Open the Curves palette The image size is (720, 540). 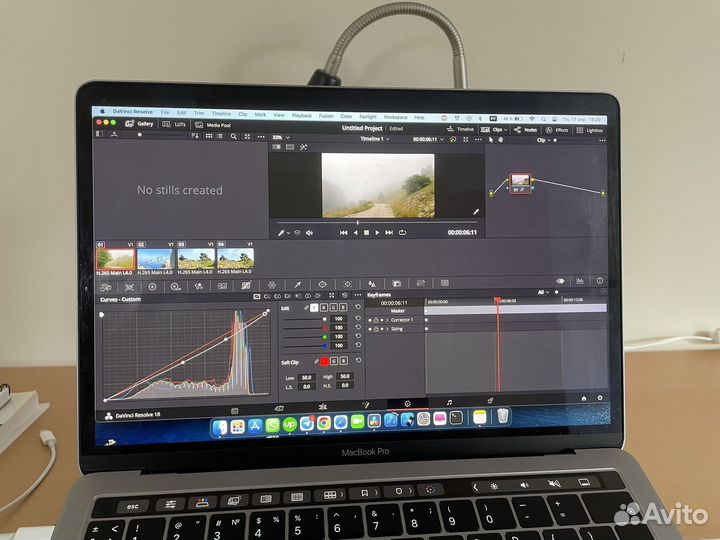coord(246,286)
